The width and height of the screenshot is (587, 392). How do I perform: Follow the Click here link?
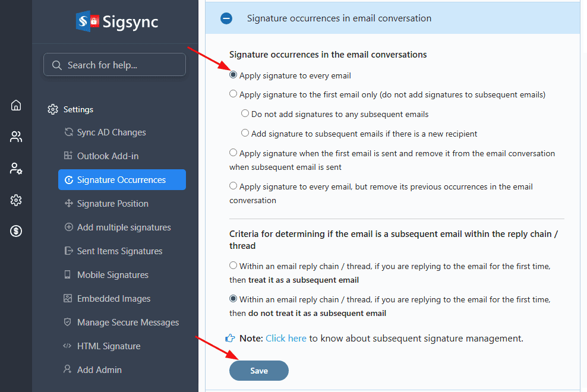[286, 339]
